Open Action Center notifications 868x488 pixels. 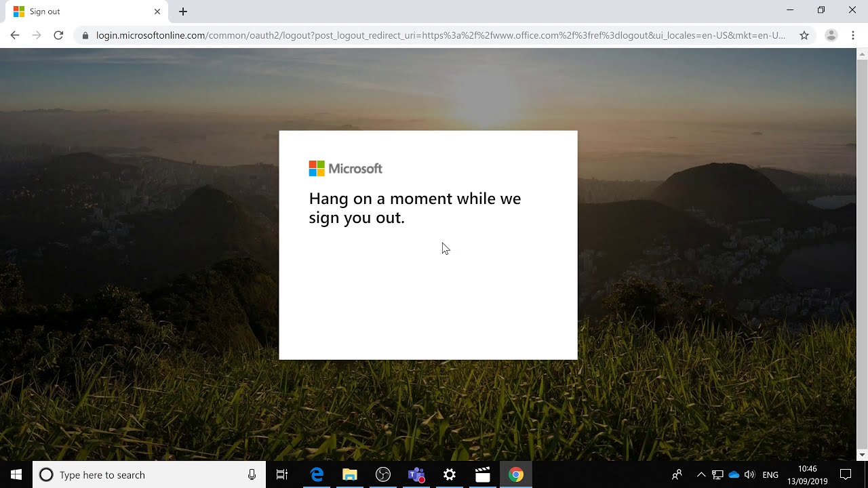click(x=846, y=474)
